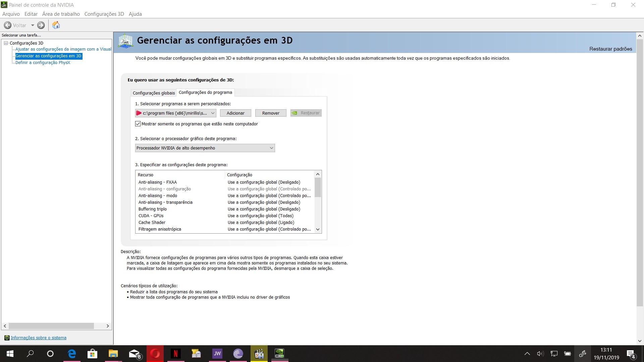The width and height of the screenshot is (644, 362).
Task: Click the Remover button
Action: [x=271, y=113]
